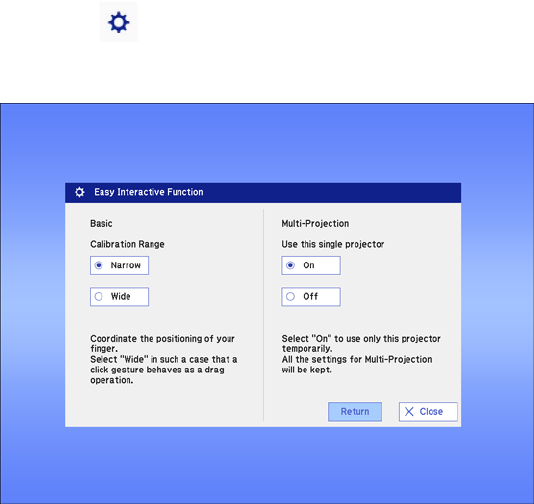Click the Multi-Projection section heading
The image size is (534, 504).
coord(315,223)
